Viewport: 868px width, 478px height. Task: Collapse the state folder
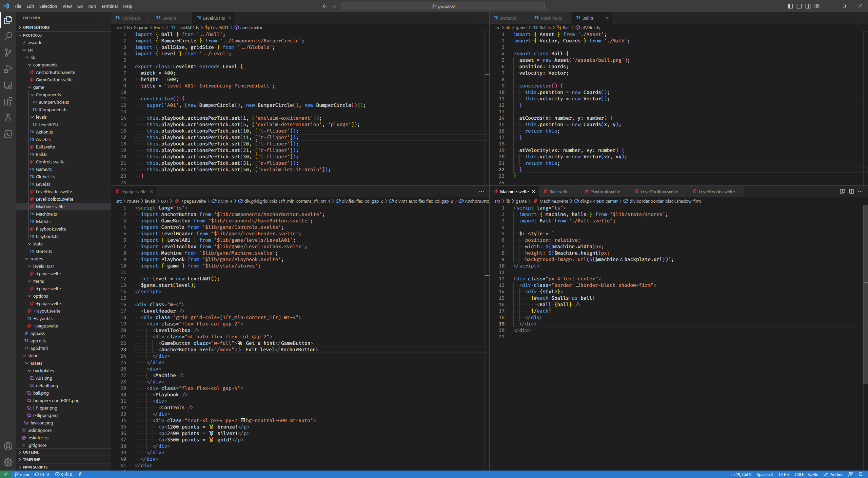(64, 244)
